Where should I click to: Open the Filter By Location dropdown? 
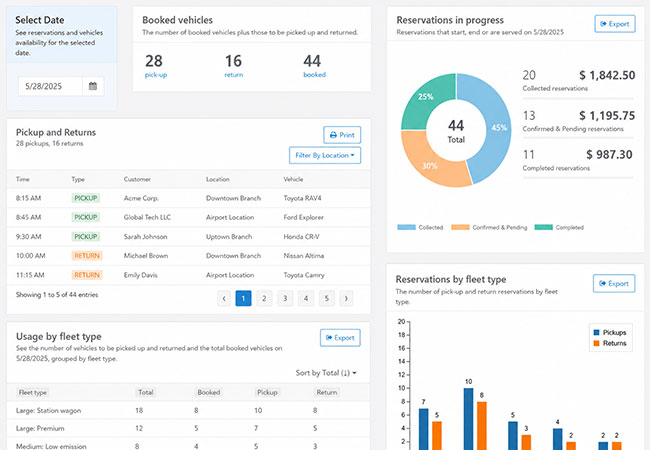(x=325, y=155)
